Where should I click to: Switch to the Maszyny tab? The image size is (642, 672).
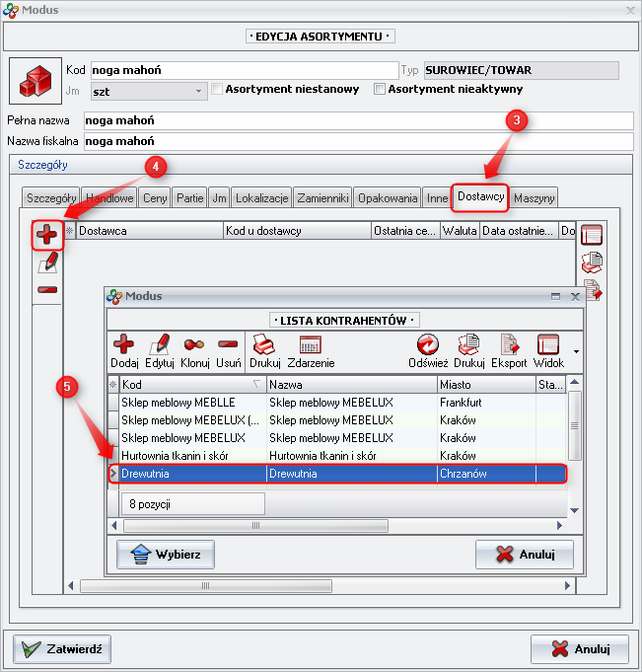pyautogui.click(x=534, y=198)
